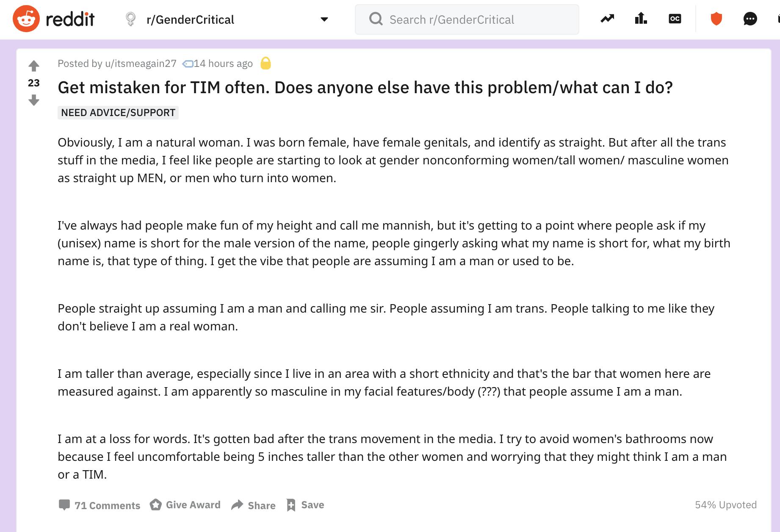Click the NEED ADVICE/SUPPORT flair tag
The height and width of the screenshot is (532, 780).
(x=118, y=113)
